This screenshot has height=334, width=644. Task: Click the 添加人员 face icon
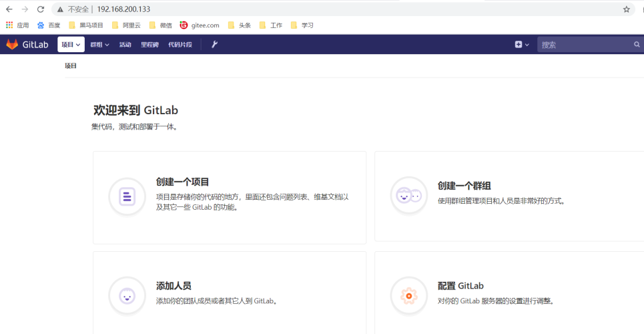pos(127,295)
